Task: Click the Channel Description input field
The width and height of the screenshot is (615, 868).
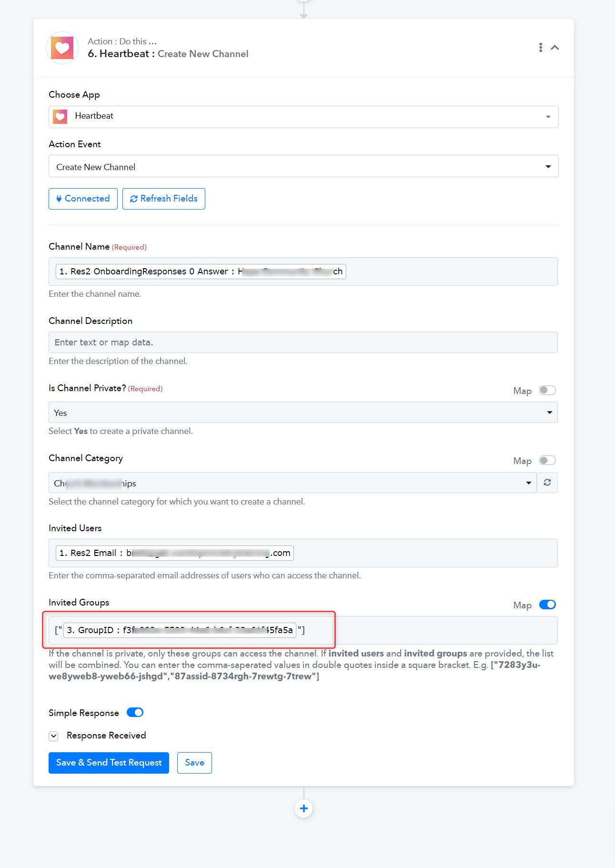Action: pyautogui.click(x=303, y=343)
